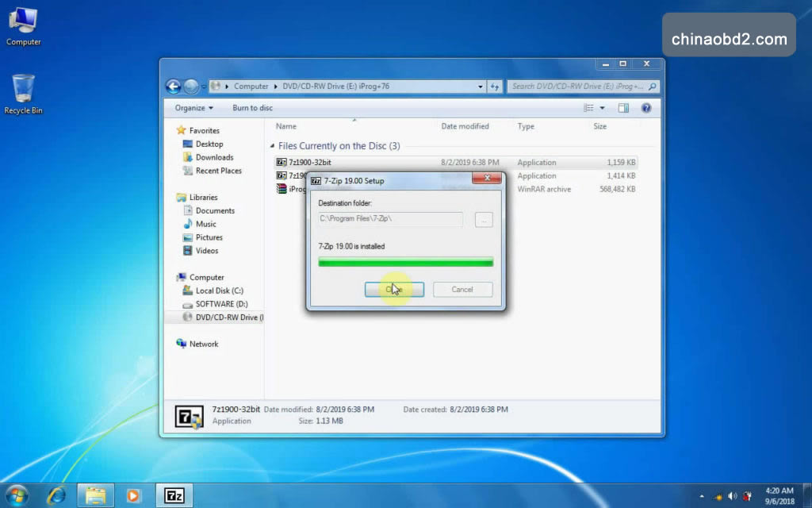Open Local Disk (C:)
The height and width of the screenshot is (508, 812).
pyautogui.click(x=219, y=291)
